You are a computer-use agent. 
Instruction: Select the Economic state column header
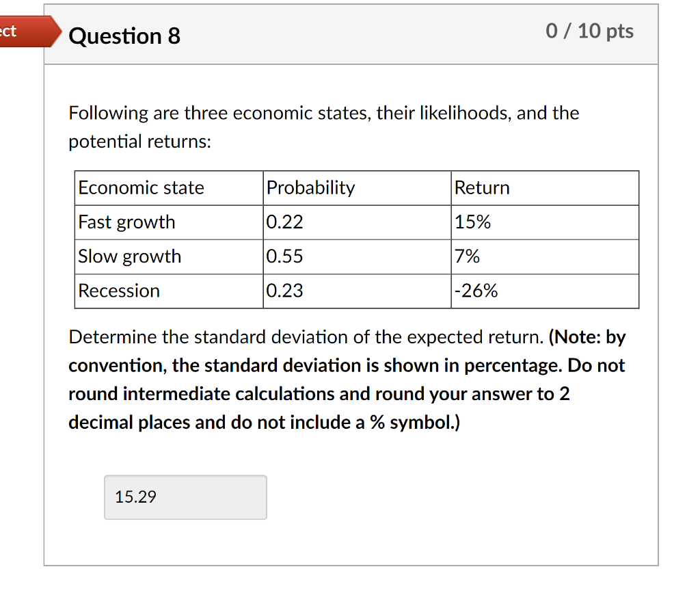[140, 187]
